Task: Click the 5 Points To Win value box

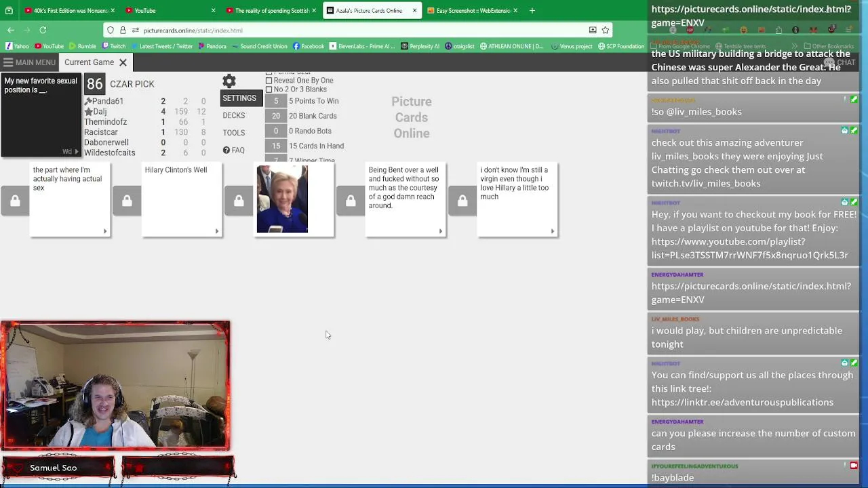Action: tap(275, 101)
